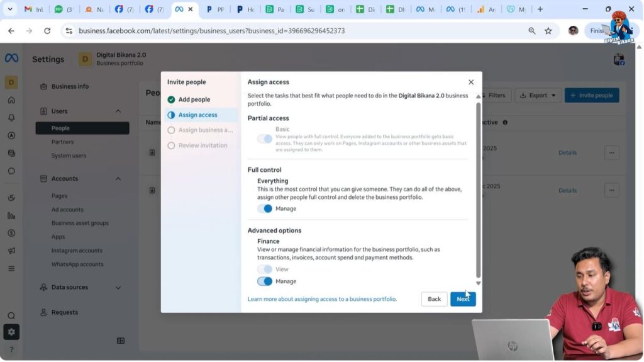Select the Review invitation step
This screenshot has width=644, height=362.
click(x=201, y=145)
